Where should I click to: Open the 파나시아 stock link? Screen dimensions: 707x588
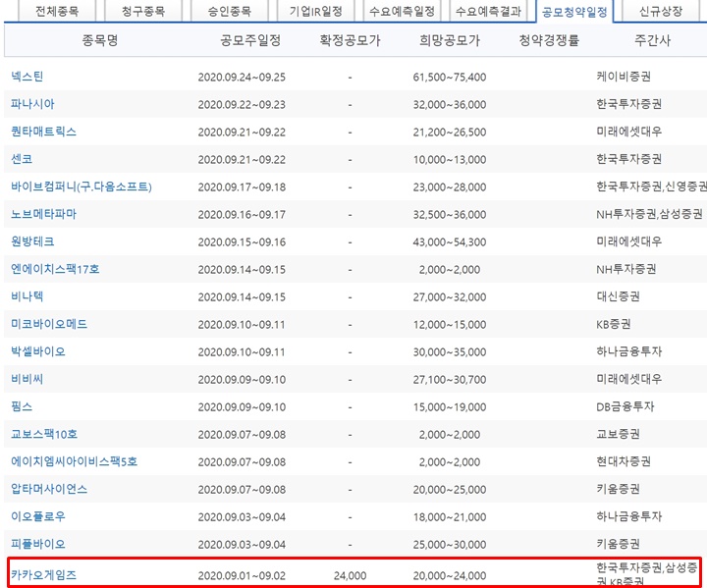(32, 104)
